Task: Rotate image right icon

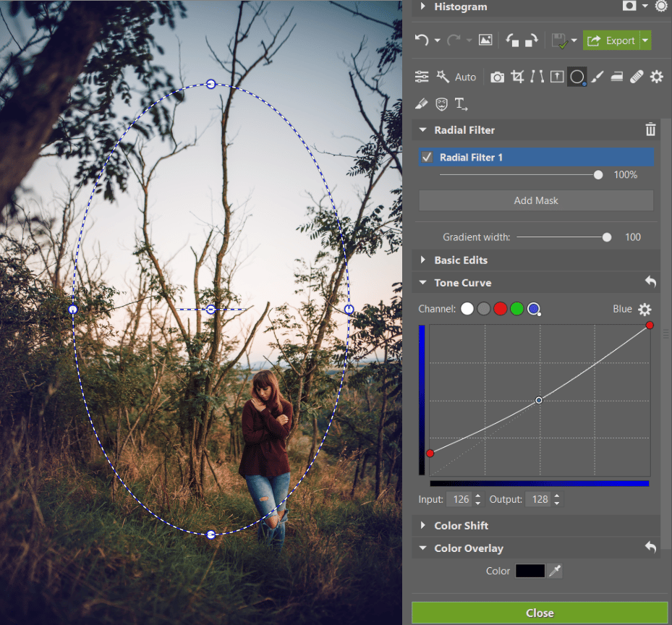Action: pos(532,41)
